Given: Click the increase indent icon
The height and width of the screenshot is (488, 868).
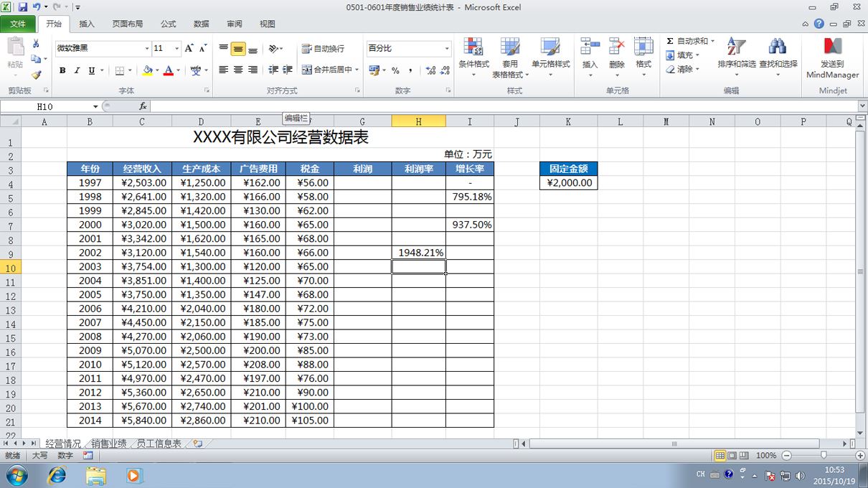Looking at the screenshot, I should (288, 70).
